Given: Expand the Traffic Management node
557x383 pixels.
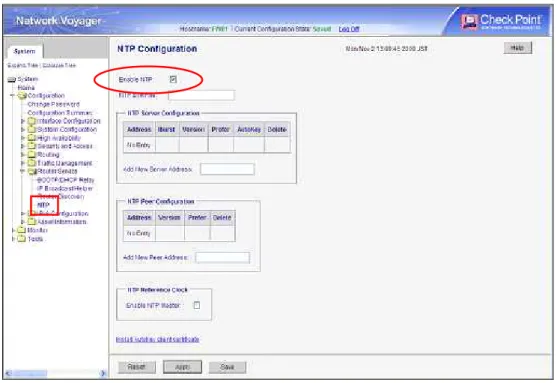Looking at the screenshot, I should 23,163.
